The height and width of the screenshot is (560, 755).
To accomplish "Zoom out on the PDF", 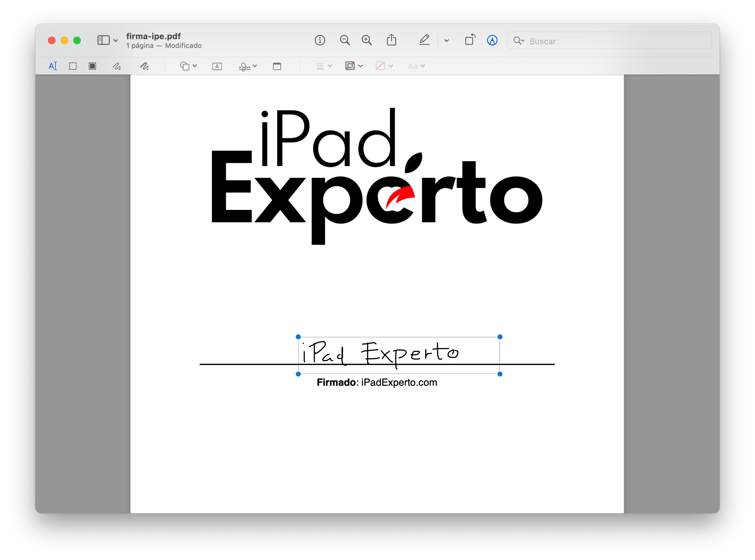I will pyautogui.click(x=345, y=40).
